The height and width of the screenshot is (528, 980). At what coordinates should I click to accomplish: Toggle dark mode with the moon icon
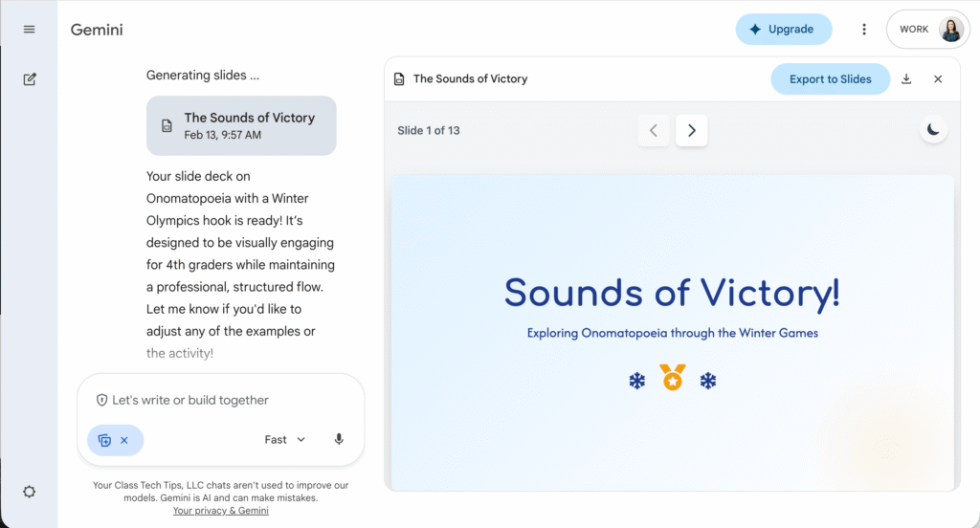[x=934, y=130]
